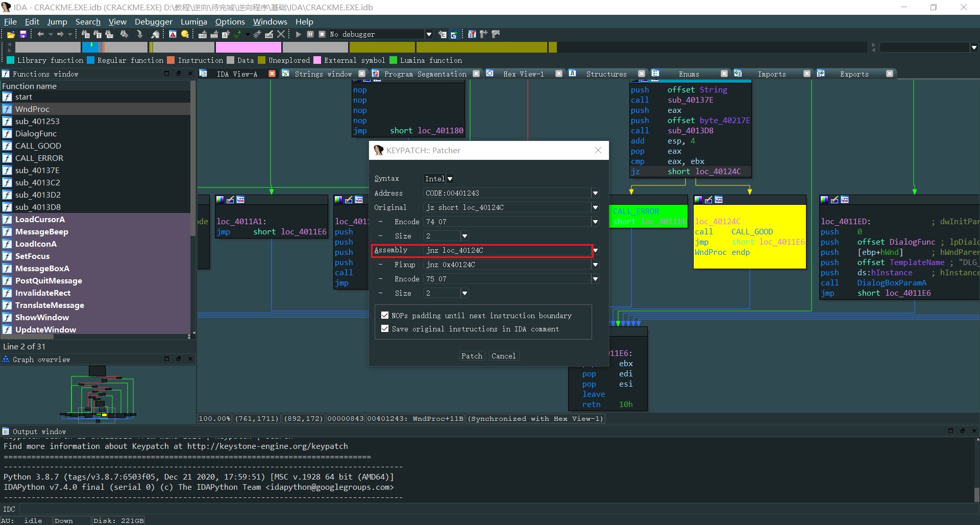Click the Cancel button in Patcher dialog
Screen dimensions: 980x525
click(x=503, y=356)
